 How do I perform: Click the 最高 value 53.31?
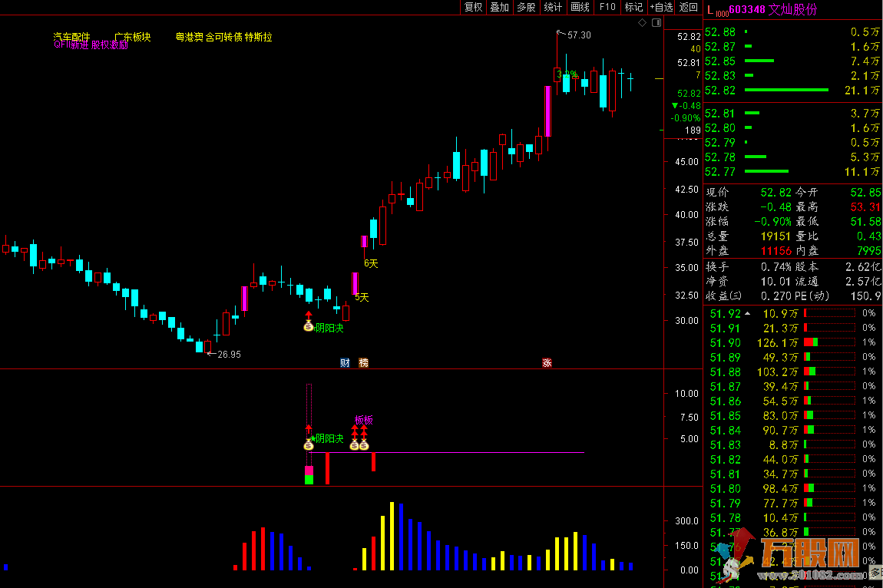point(865,207)
